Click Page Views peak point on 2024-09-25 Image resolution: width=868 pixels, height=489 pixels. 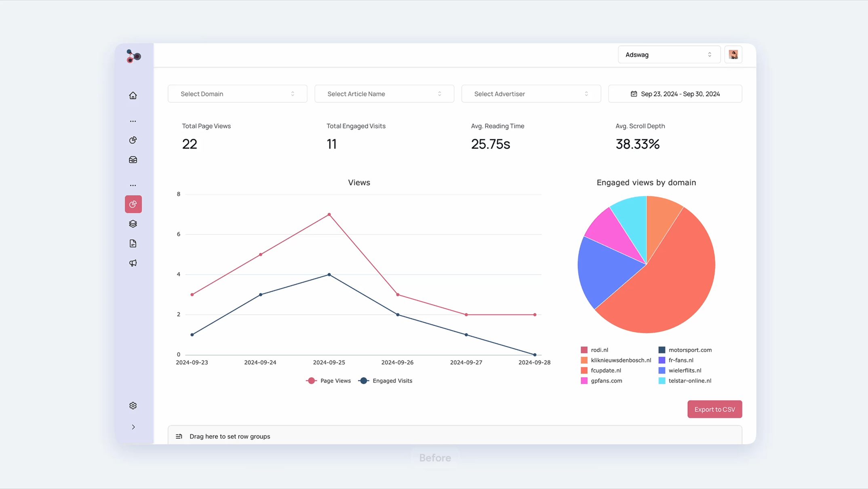pyautogui.click(x=329, y=215)
